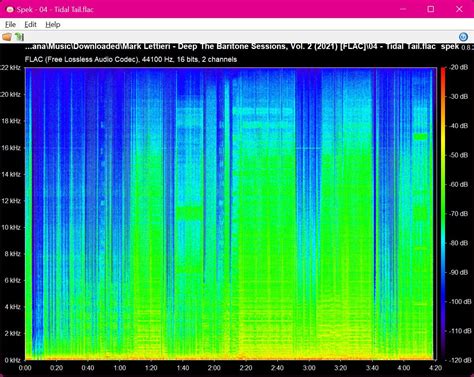Click the 10 kHz frequency label
474x377 pixels.
[11, 227]
